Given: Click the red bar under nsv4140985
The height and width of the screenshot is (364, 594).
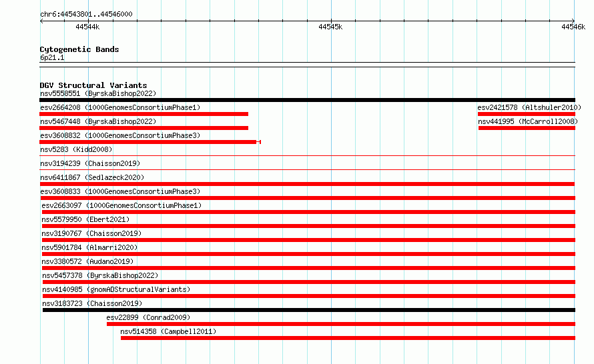Looking at the screenshot, I should tap(309, 296).
